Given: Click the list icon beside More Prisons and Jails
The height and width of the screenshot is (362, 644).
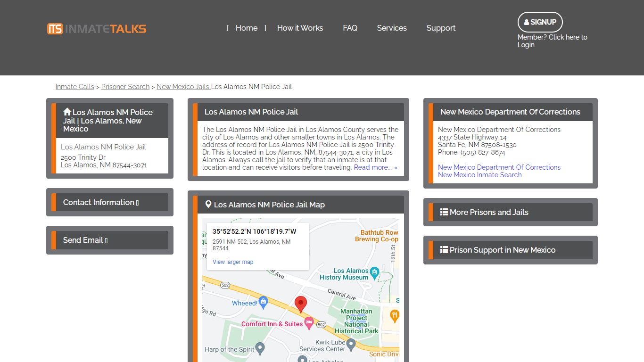Looking at the screenshot, I should click(444, 212).
